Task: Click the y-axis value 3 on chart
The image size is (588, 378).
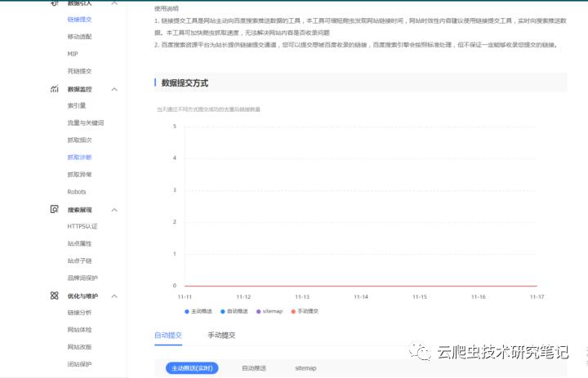Action: pyautogui.click(x=175, y=190)
